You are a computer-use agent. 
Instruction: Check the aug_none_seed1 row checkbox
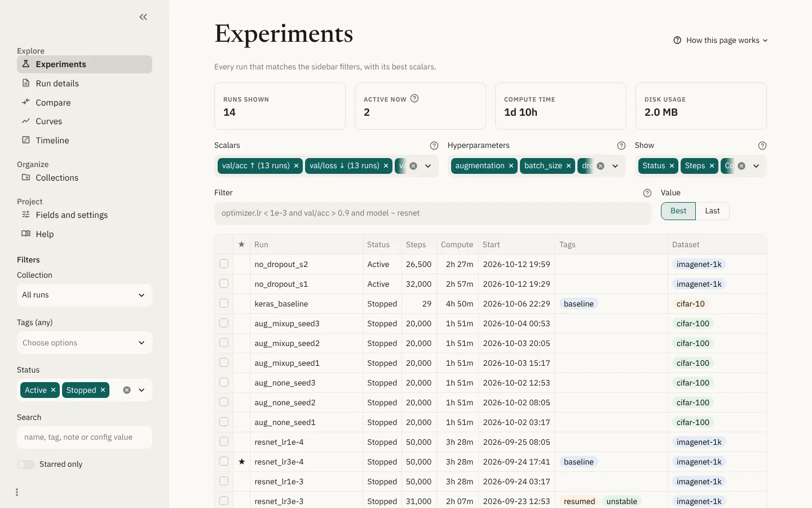[x=224, y=422]
